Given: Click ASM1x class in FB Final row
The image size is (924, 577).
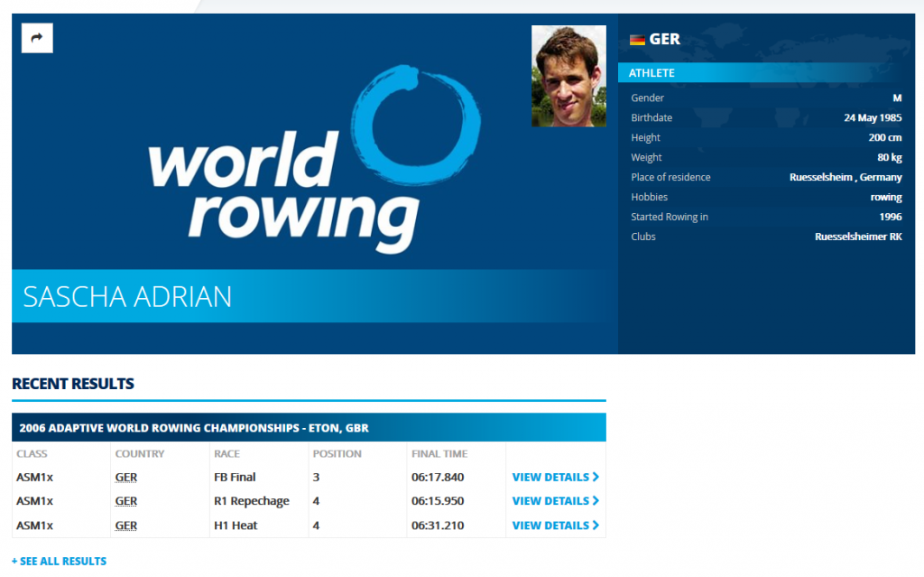Looking at the screenshot, I should 35,477.
